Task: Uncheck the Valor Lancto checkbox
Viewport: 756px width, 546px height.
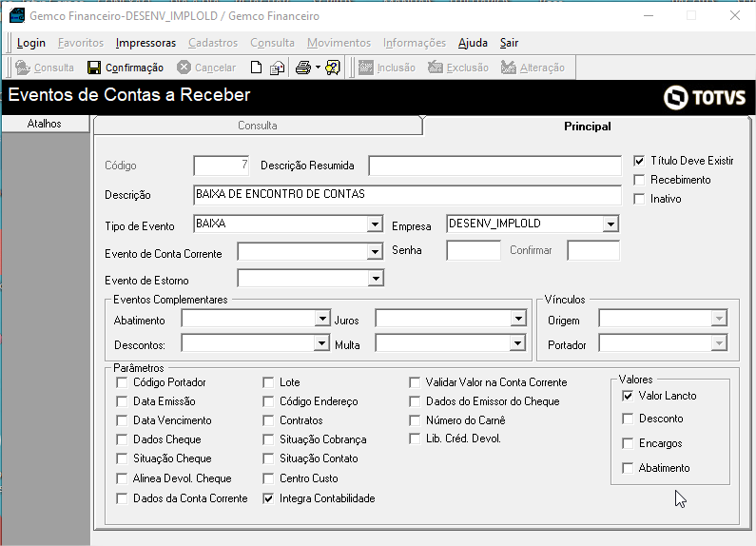Action: pyautogui.click(x=628, y=396)
